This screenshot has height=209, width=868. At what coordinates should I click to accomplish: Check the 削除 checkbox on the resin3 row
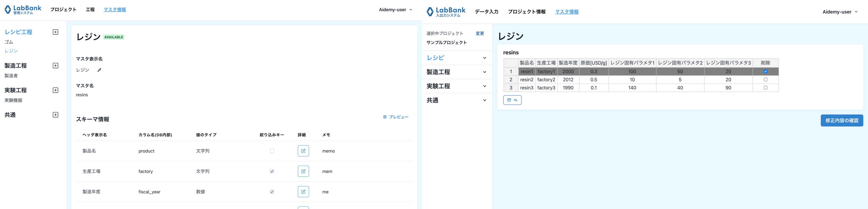tap(766, 87)
